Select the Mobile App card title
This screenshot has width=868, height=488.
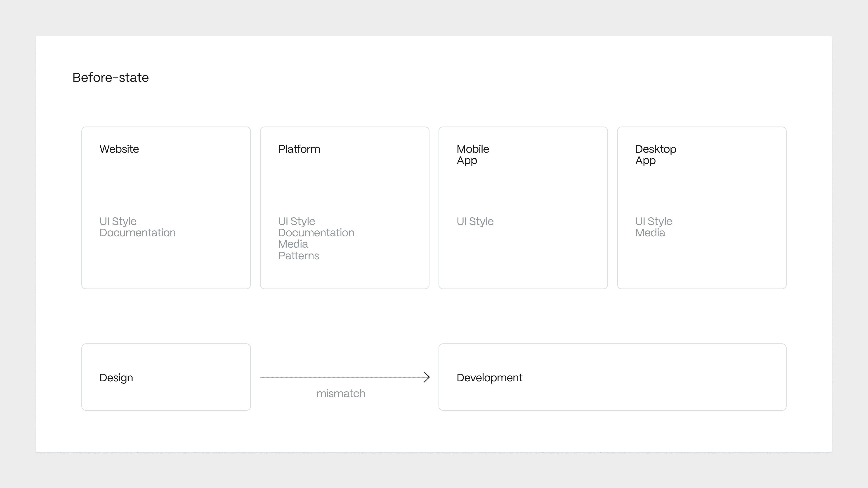tap(472, 155)
